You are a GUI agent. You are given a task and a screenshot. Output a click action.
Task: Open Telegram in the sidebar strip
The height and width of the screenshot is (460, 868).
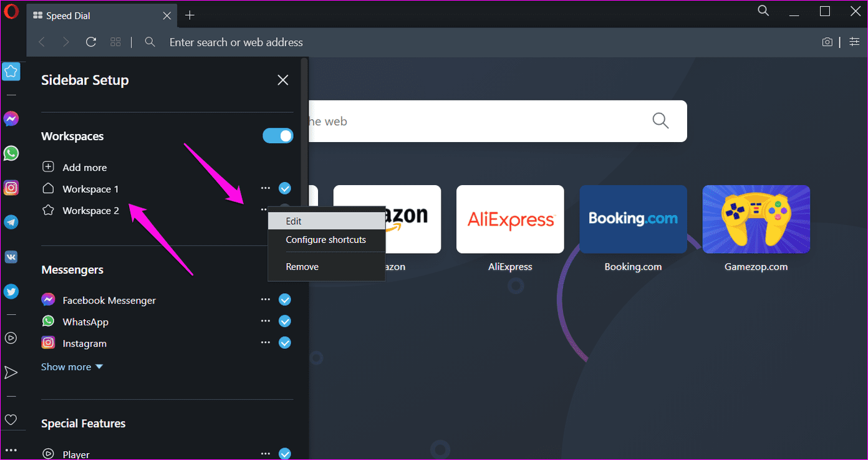11,223
